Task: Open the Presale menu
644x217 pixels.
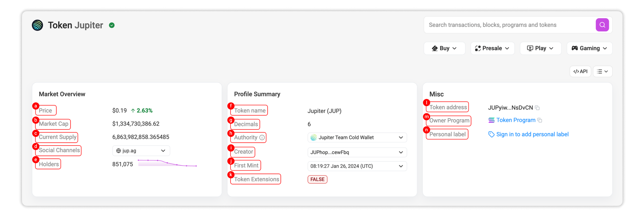Action: coord(492,48)
